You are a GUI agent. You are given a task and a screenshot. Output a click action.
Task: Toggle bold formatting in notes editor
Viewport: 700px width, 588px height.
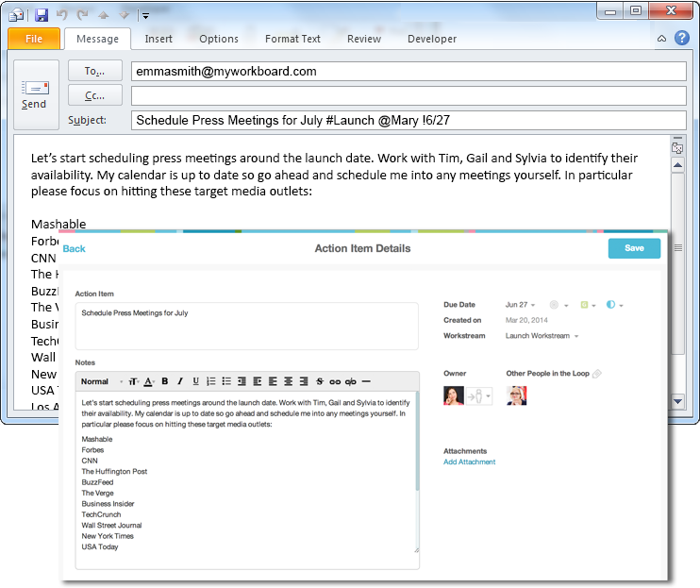(x=165, y=381)
